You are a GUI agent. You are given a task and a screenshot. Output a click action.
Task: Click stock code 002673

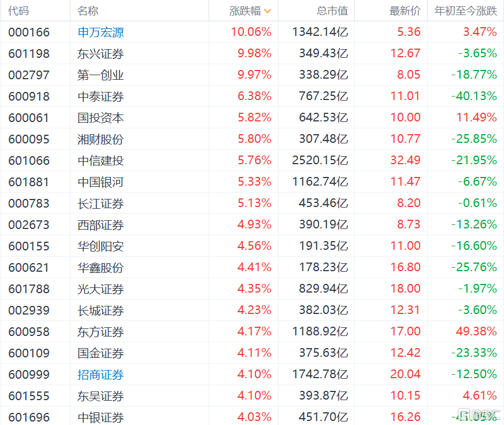coord(29,225)
